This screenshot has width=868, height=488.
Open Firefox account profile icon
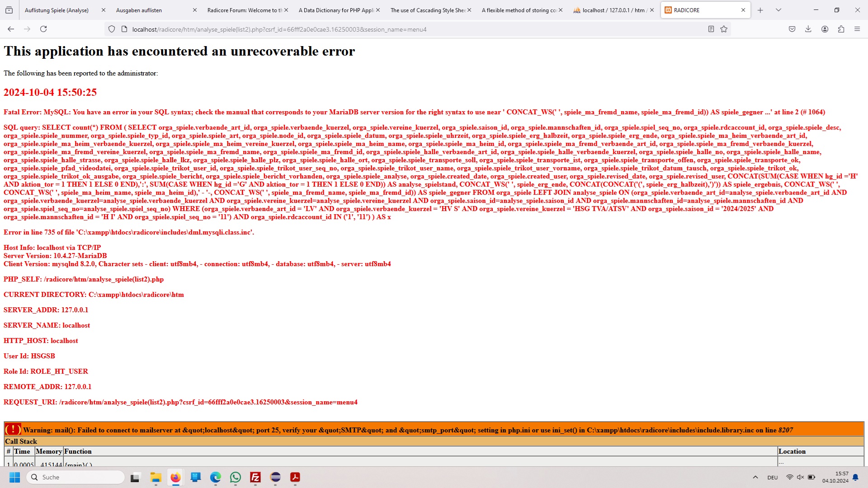coord(825,29)
